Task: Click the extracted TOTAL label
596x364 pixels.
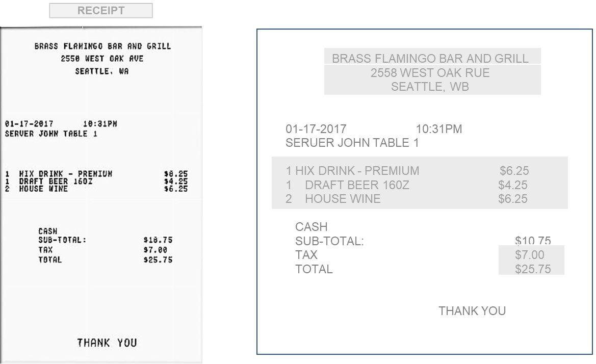Action: click(x=314, y=269)
